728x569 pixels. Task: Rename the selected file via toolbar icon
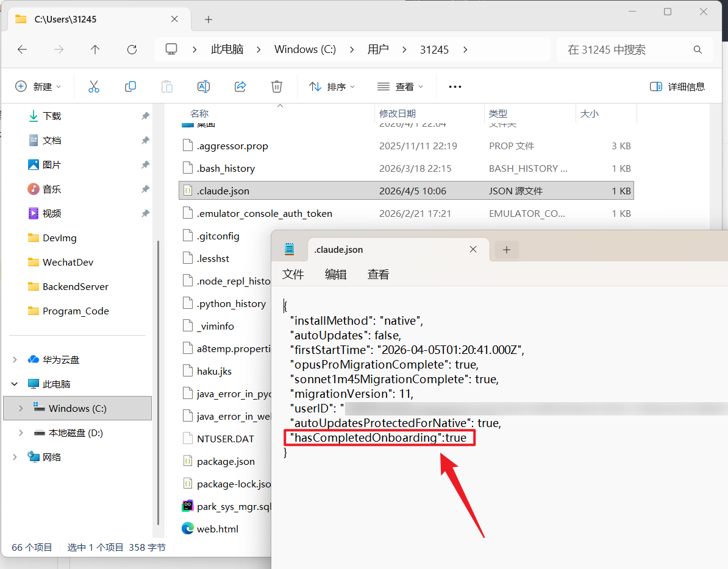204,87
